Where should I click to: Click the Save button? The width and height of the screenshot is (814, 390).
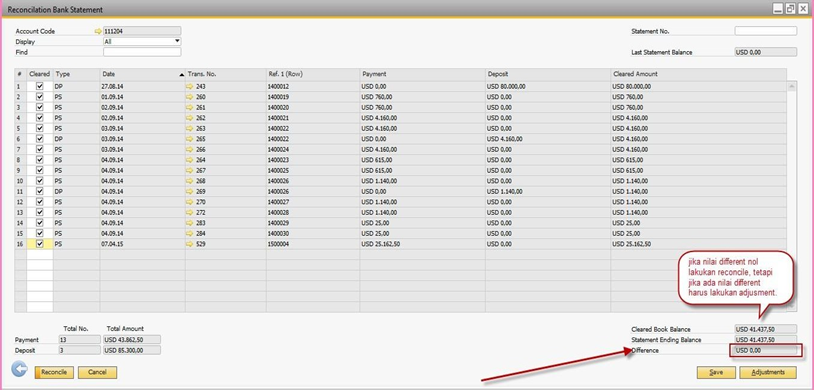[716, 372]
